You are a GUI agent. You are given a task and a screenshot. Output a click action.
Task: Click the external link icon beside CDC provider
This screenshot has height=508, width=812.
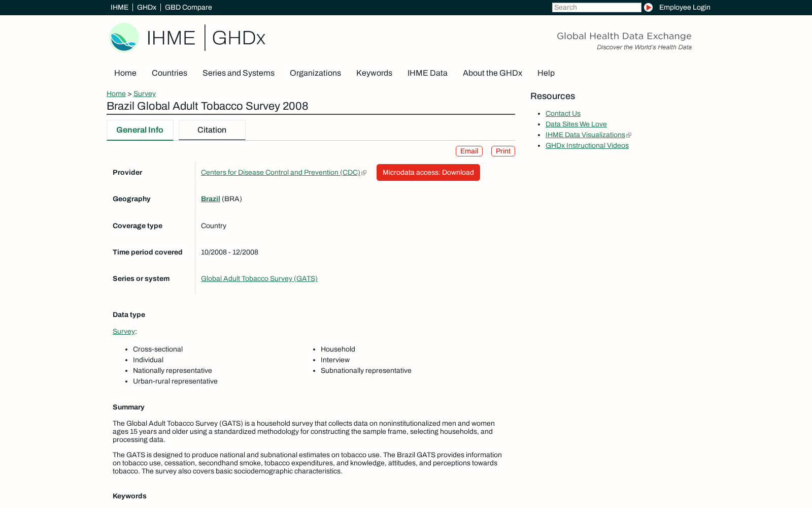[x=364, y=173]
